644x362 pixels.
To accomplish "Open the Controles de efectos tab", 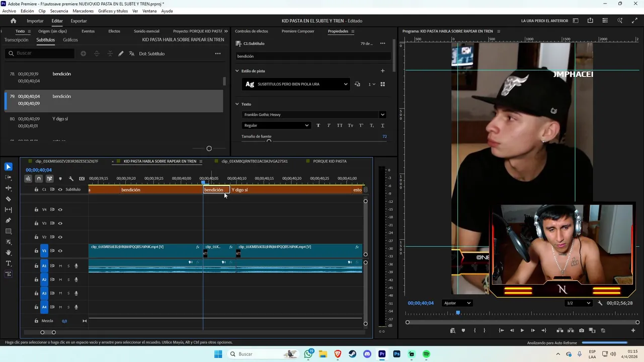I will (x=252, y=31).
